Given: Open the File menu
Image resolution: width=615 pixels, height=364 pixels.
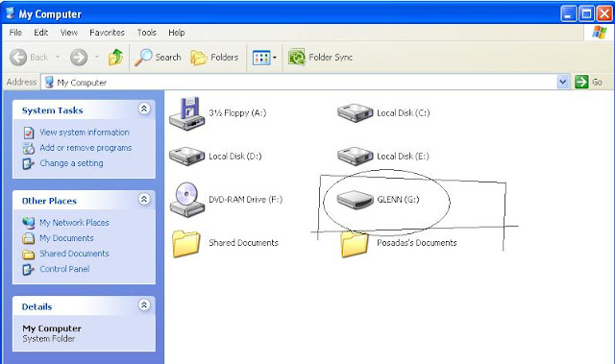Looking at the screenshot, I should tap(15, 33).
